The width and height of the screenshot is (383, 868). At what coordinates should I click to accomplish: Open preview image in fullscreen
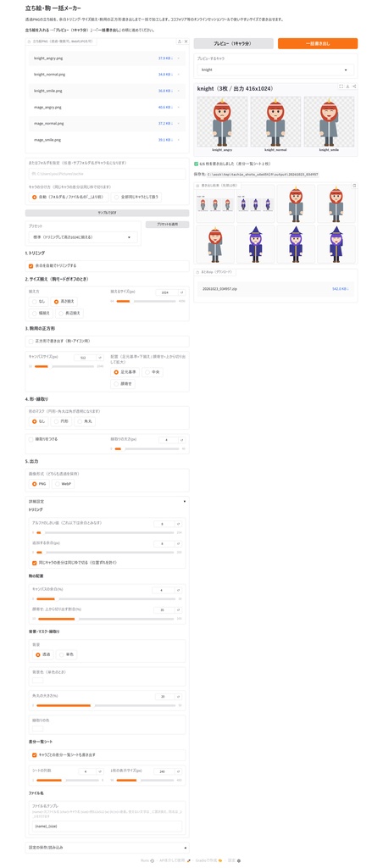(341, 86)
